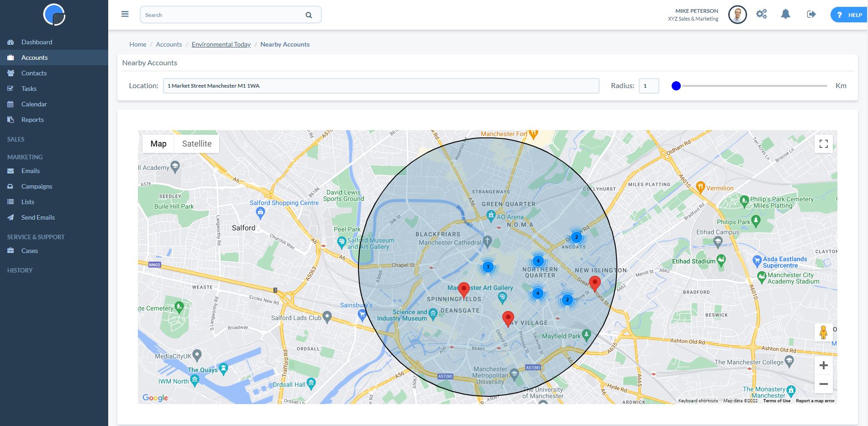868x426 pixels.
Task: Open the notifications bell
Action: coord(786,14)
